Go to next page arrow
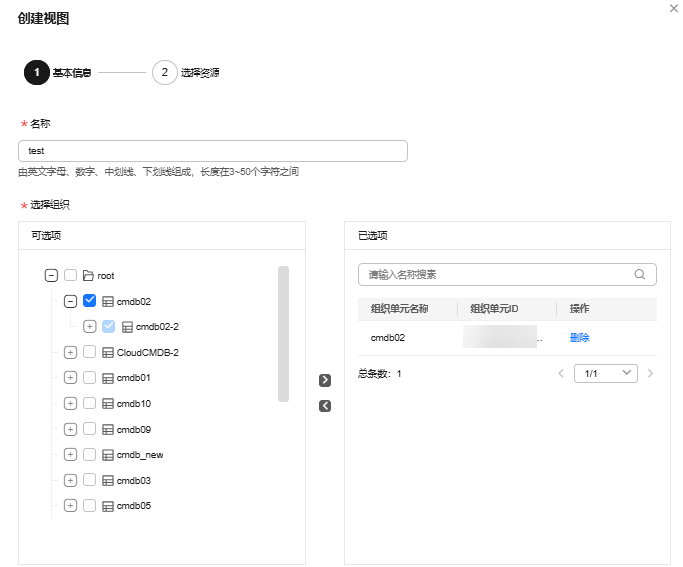Image resolution: width=683 pixels, height=567 pixels. click(x=651, y=373)
